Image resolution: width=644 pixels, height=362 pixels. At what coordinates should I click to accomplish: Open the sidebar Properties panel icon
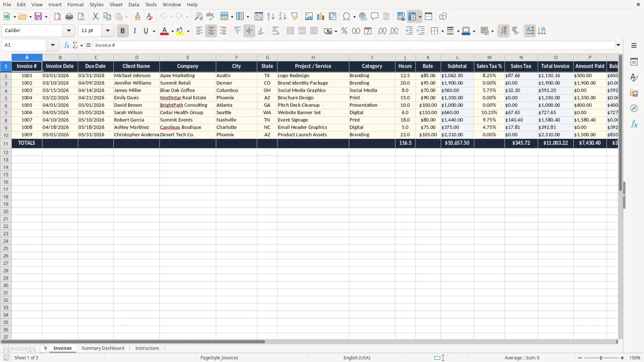point(634,62)
